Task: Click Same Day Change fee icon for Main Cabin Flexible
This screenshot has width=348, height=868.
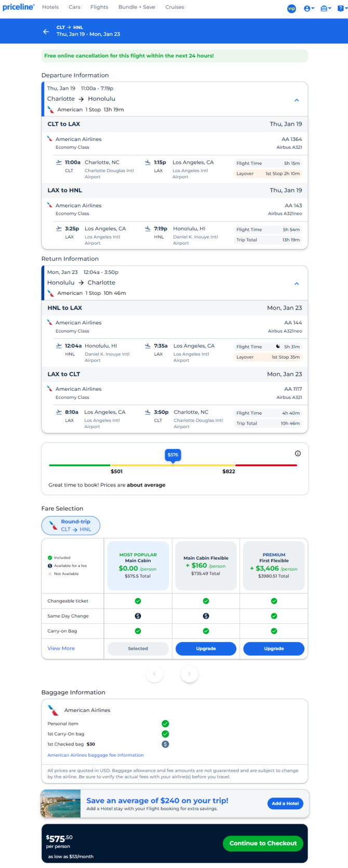Action: click(x=206, y=616)
